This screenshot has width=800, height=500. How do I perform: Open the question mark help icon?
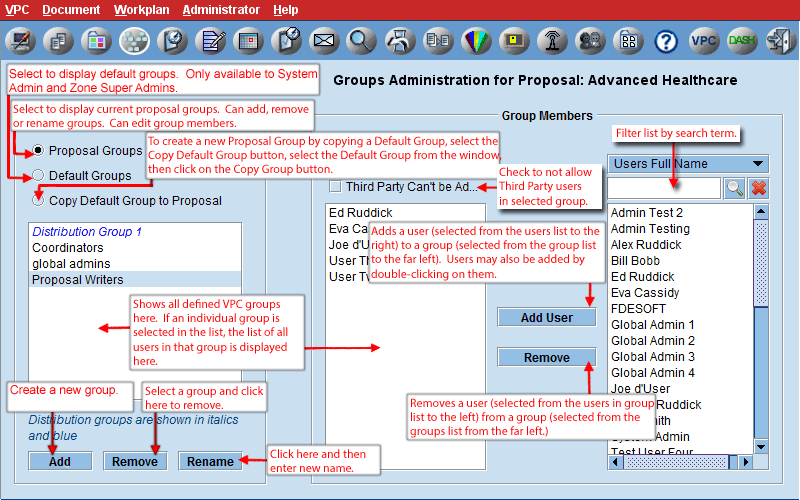[x=666, y=41]
